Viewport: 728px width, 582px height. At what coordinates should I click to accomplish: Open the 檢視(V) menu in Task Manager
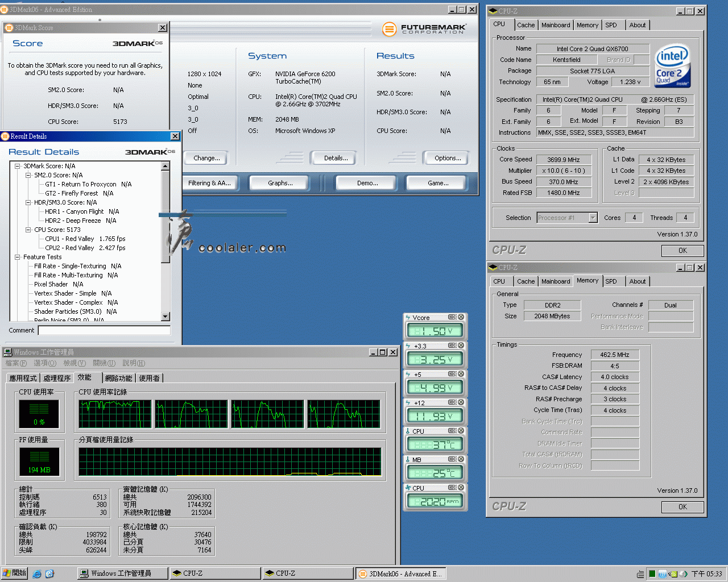tap(75, 363)
